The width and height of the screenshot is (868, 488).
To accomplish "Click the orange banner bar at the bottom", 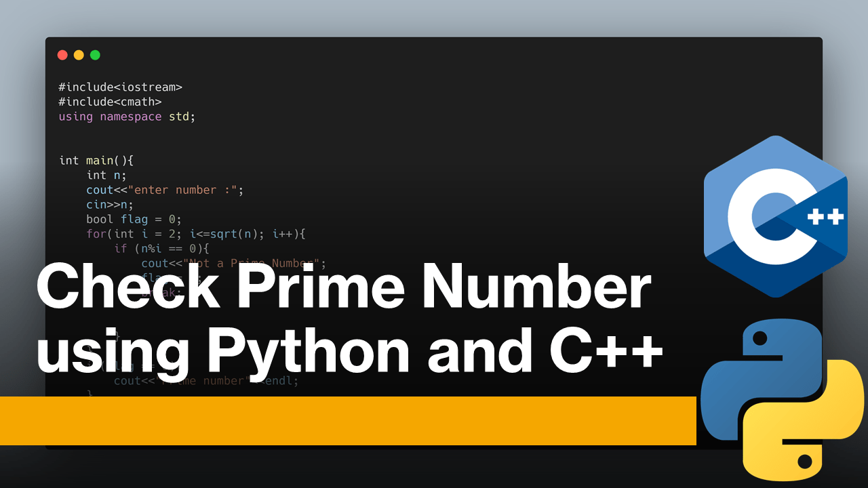I will coord(347,420).
